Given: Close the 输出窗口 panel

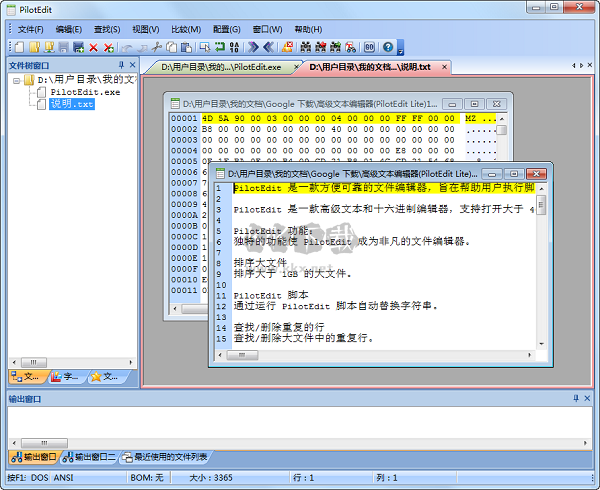Looking at the screenshot, I should pos(587,398).
